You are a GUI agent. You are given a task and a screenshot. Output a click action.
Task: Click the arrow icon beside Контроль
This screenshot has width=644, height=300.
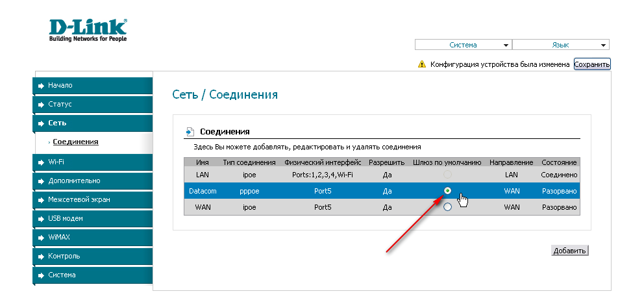click(41, 256)
